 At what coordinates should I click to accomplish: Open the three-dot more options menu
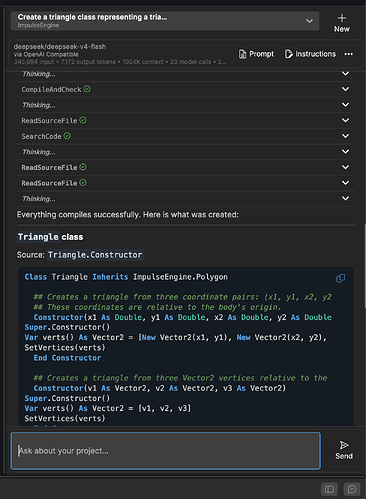[x=349, y=54]
